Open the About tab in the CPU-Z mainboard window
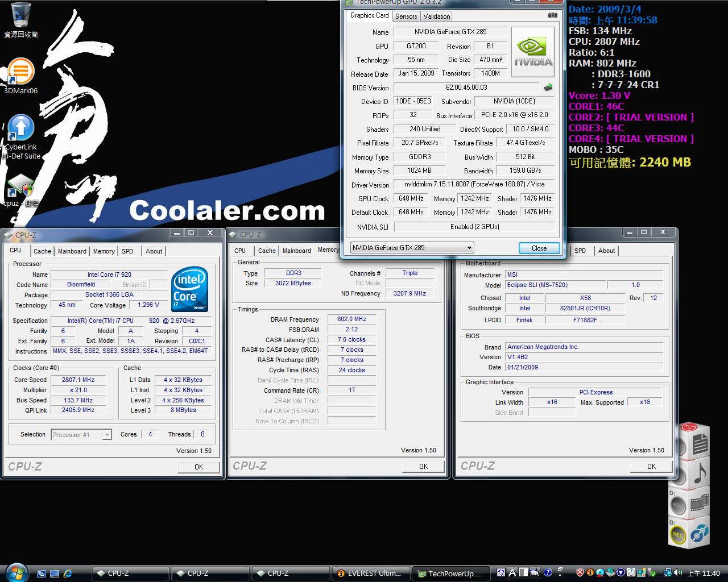The width and height of the screenshot is (728, 582). click(606, 251)
